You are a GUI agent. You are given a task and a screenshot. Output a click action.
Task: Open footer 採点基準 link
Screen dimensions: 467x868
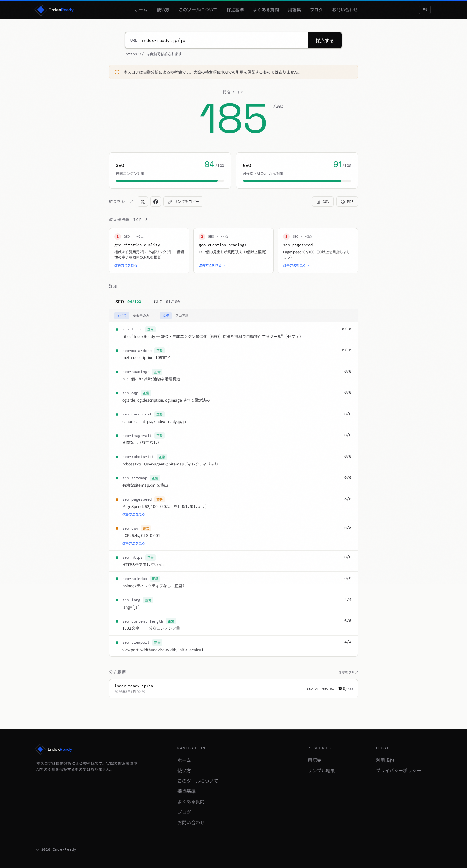pos(186,791)
